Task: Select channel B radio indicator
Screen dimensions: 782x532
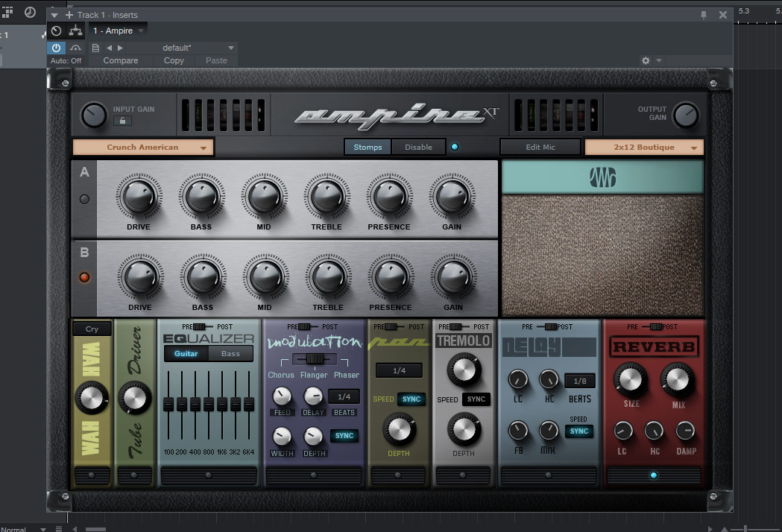Action: click(x=84, y=277)
